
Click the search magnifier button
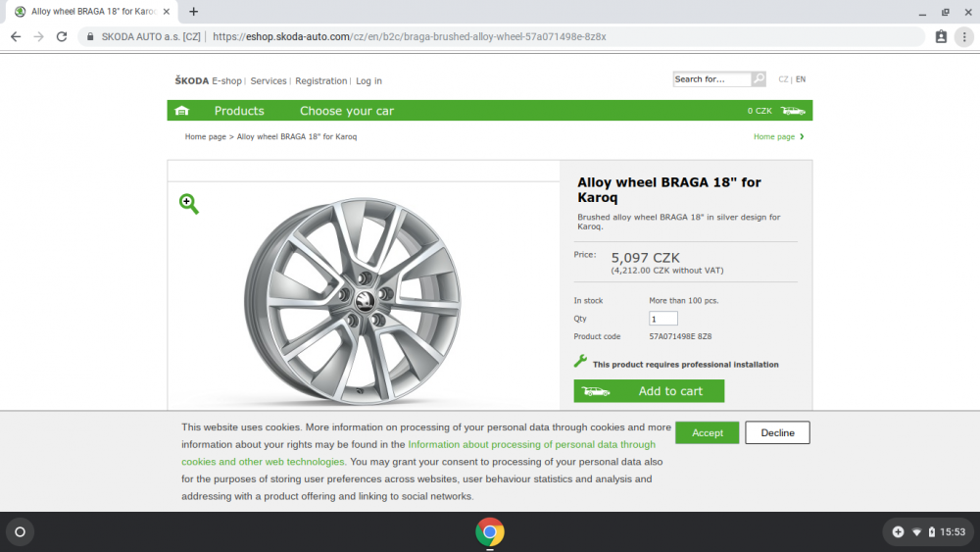(759, 78)
